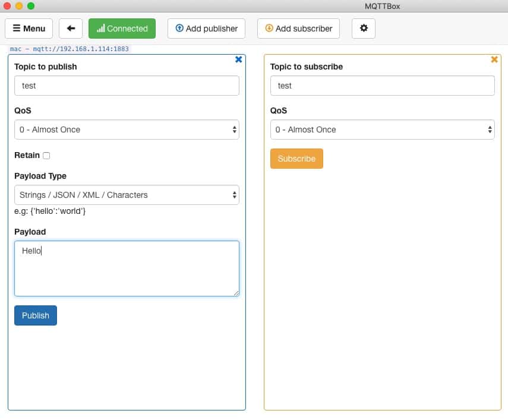This screenshot has width=508, height=420.
Task: Click the green window zoom button
Action: (31, 6)
